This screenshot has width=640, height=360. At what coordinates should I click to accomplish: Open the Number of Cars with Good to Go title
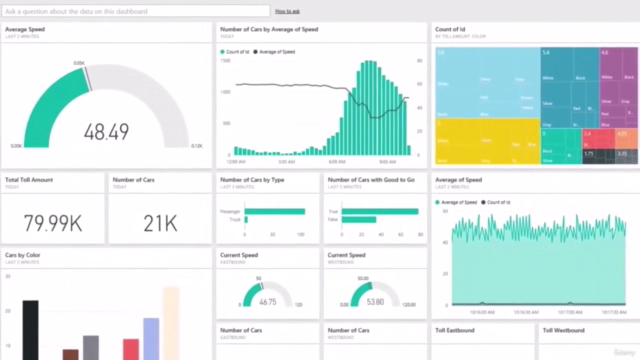pyautogui.click(x=371, y=180)
